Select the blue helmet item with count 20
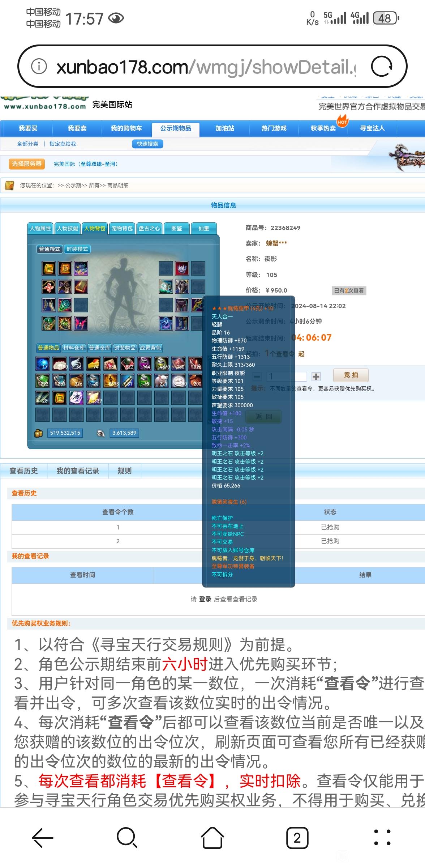The image size is (425, 868). pyautogui.click(x=93, y=380)
